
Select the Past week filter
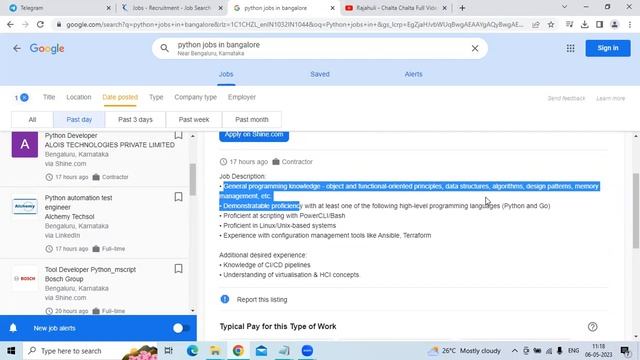pyautogui.click(x=194, y=120)
